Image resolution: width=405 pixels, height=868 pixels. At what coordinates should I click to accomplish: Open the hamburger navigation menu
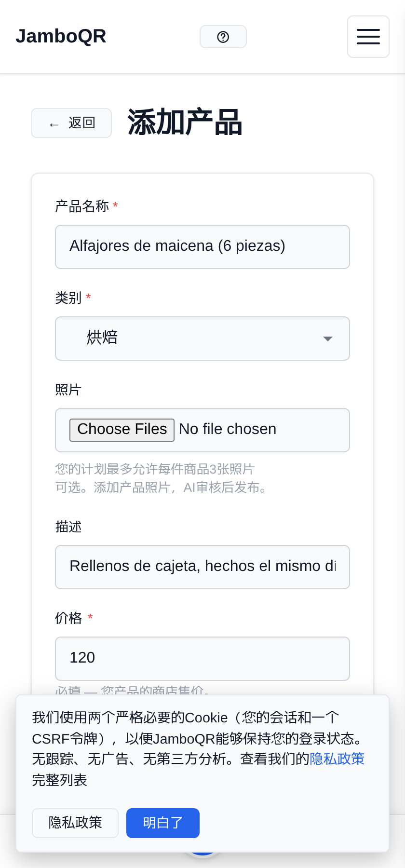click(368, 37)
